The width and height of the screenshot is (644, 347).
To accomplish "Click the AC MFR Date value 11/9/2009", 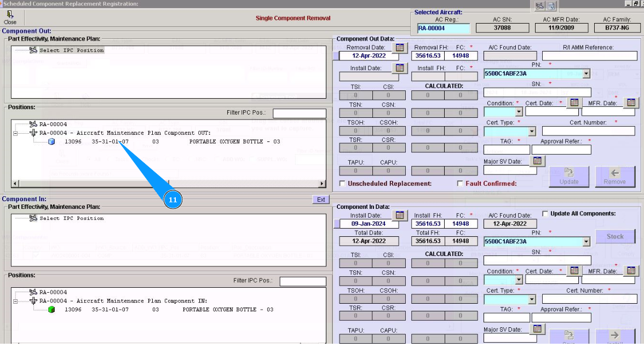I will pos(561,28).
